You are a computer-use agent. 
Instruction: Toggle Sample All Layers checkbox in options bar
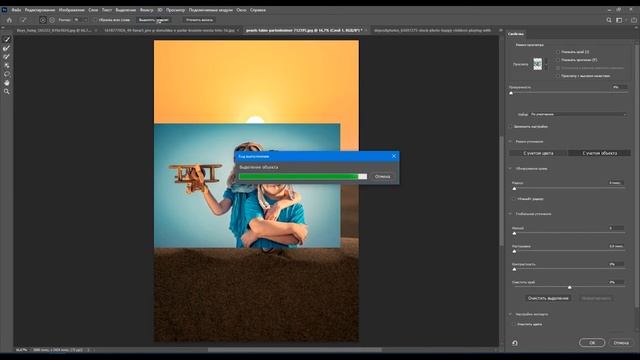pyautogui.click(x=95, y=20)
